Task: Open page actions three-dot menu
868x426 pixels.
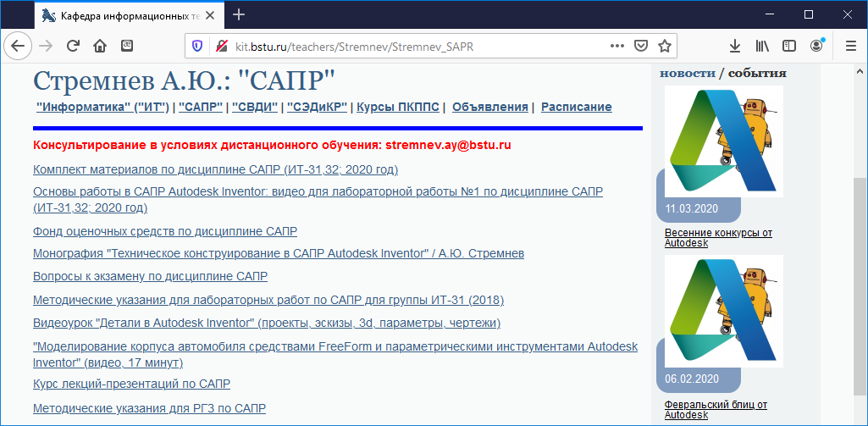Action: click(616, 46)
